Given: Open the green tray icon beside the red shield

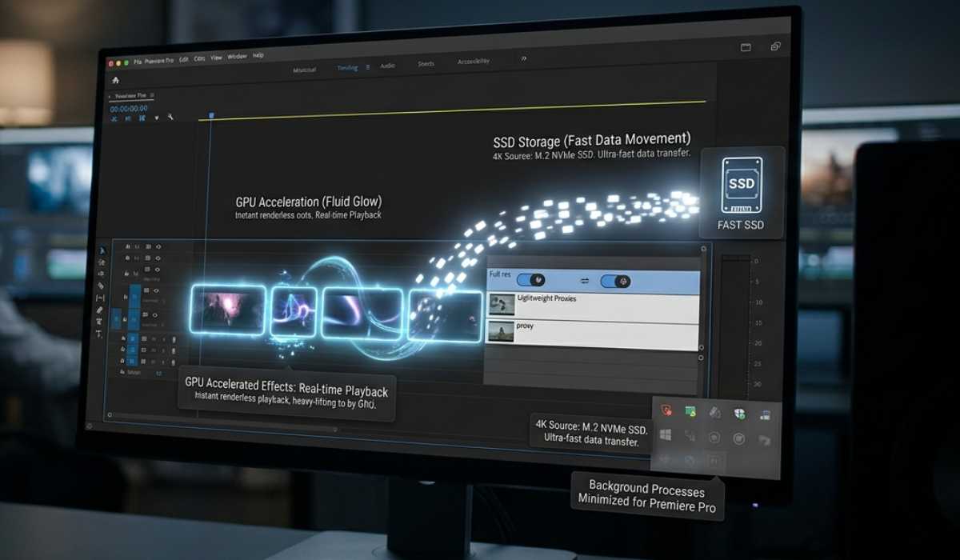Looking at the screenshot, I should pos(690,411).
